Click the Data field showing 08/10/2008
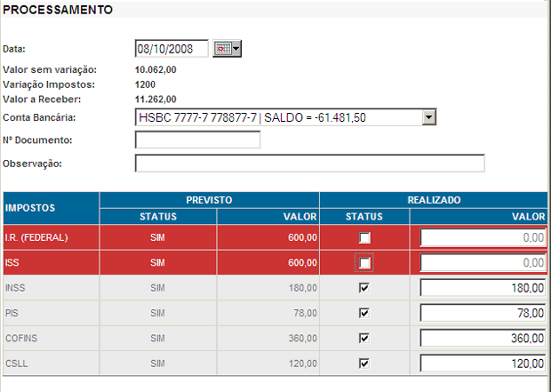Image resolution: width=551 pixels, height=392 pixels. tap(171, 49)
